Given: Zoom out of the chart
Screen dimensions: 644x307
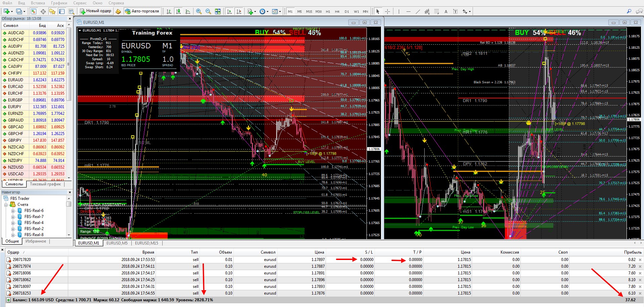Looking at the screenshot, I should point(208,11).
